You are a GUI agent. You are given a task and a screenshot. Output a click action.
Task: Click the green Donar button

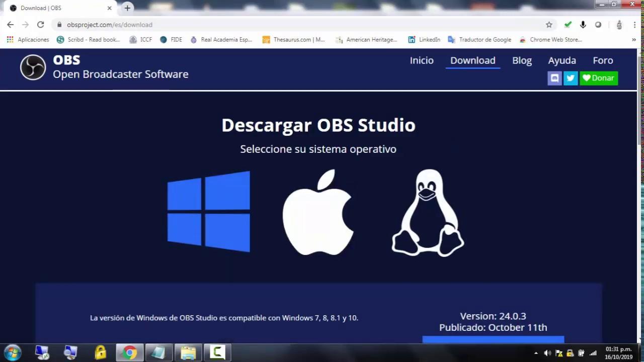pos(599,78)
